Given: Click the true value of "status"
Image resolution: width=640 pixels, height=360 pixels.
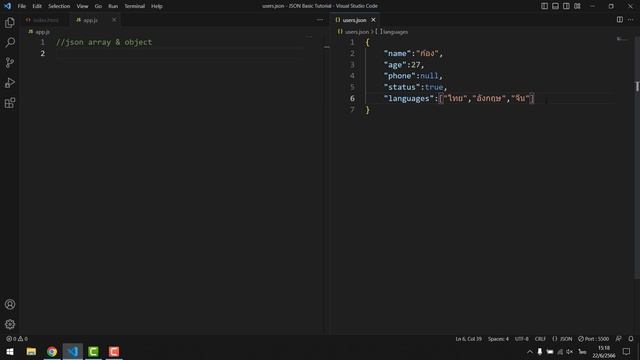Looking at the screenshot, I should click(x=434, y=87).
